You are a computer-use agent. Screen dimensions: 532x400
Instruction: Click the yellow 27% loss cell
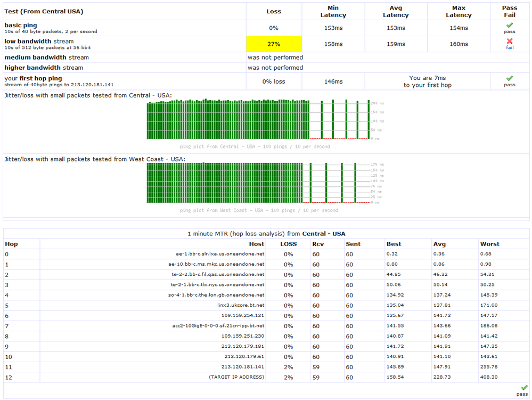pos(274,44)
